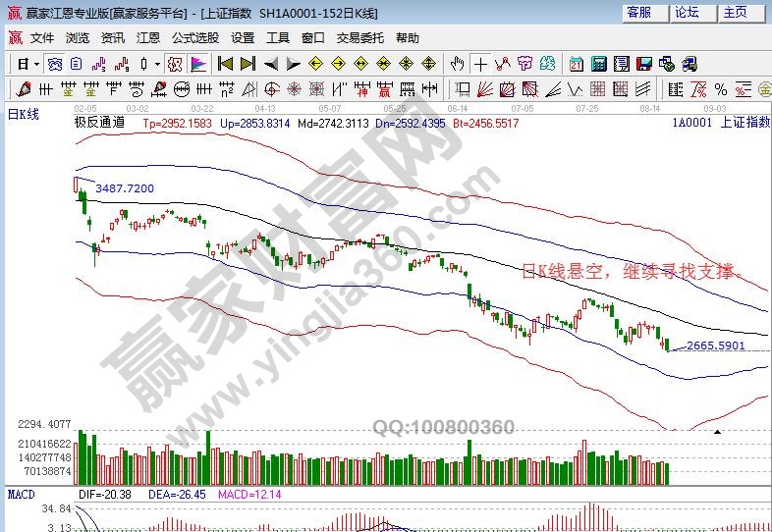
Task: Open the 交易委托 menu
Action: [360, 38]
